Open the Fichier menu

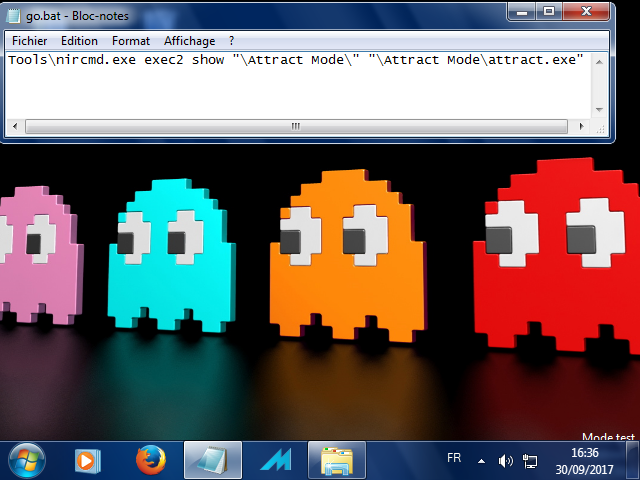[x=29, y=41]
